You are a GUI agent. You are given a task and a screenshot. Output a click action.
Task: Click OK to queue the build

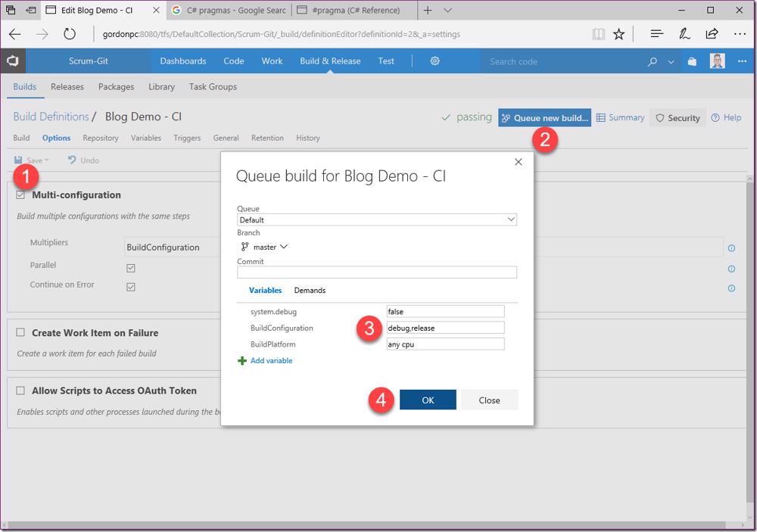428,400
